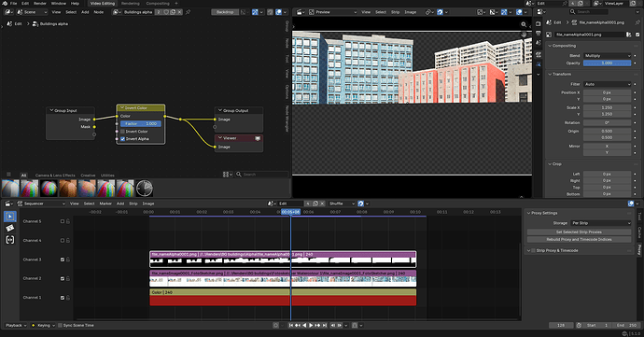The height and width of the screenshot is (337, 644).
Task: Open the Shuffle overlap mode dropdown
Action: click(342, 204)
